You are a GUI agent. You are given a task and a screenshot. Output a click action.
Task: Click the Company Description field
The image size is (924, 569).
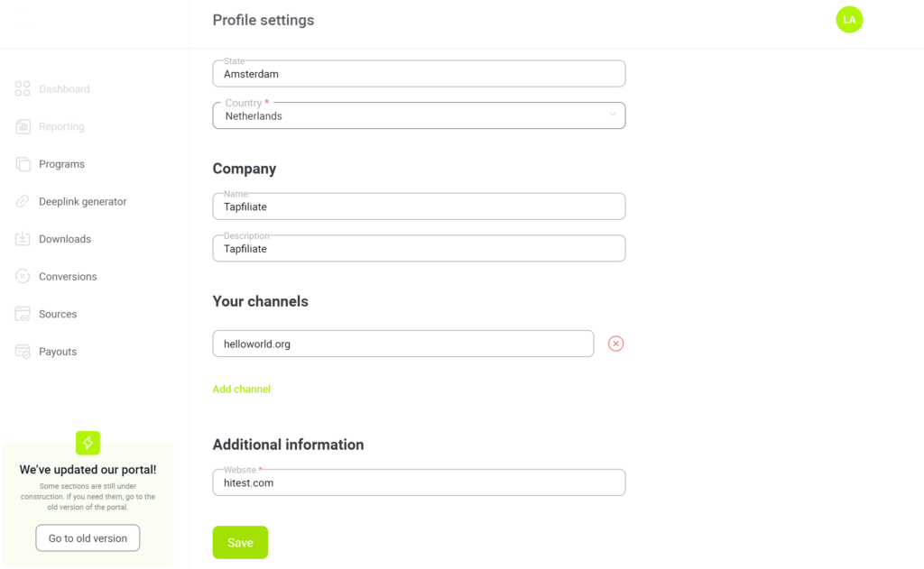[418, 248]
